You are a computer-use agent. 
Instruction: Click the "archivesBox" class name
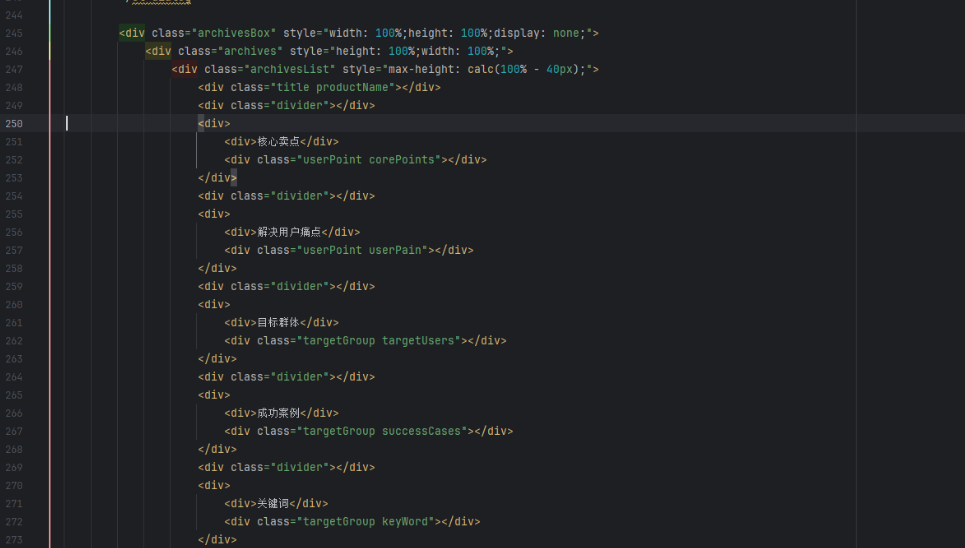(234, 33)
